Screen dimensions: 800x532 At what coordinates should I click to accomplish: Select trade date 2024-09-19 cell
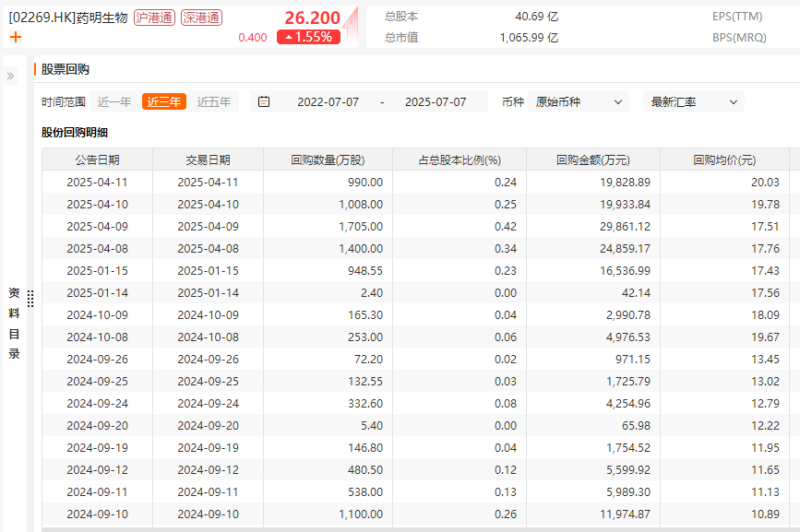(209, 448)
